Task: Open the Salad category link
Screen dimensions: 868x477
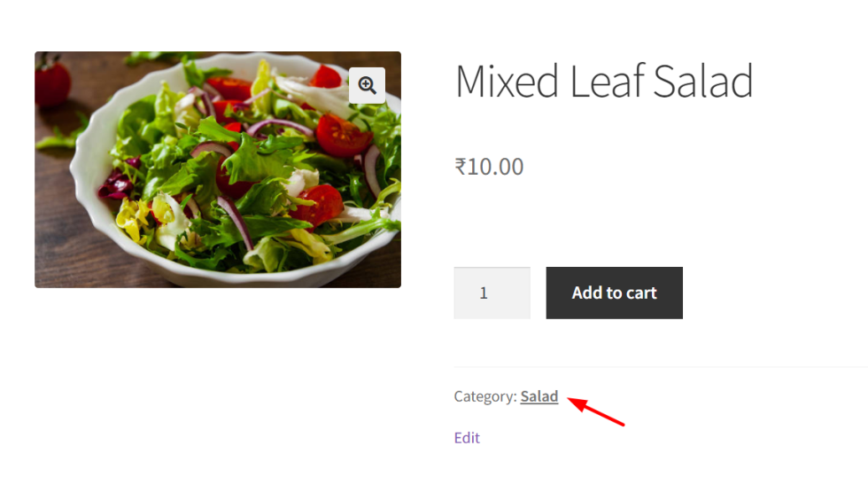Action: (539, 396)
